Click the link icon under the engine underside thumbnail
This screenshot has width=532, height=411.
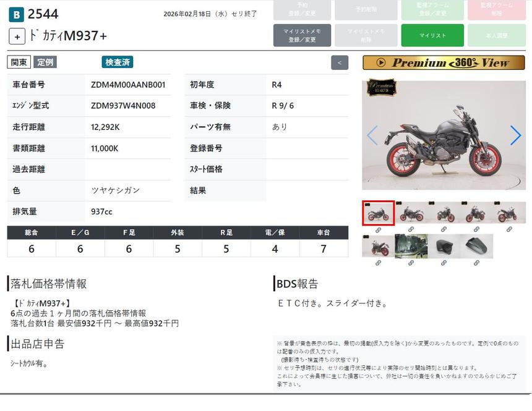(411, 263)
